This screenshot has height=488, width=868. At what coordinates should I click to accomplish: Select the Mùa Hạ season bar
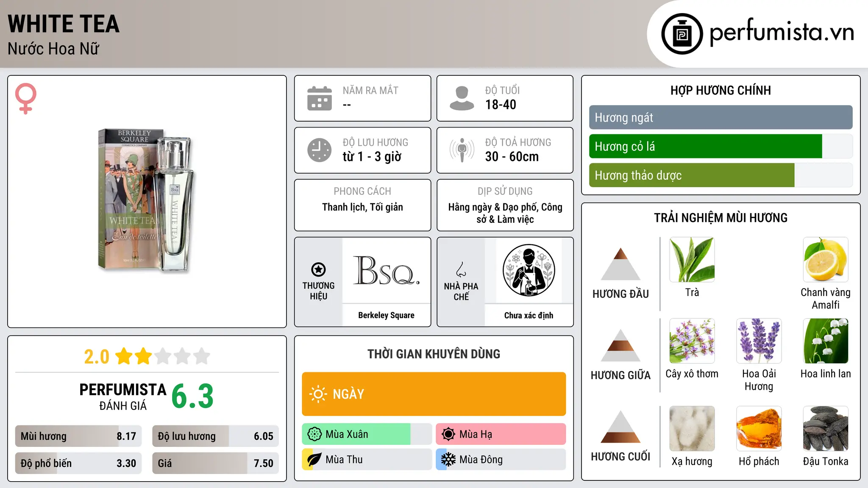tap(501, 434)
